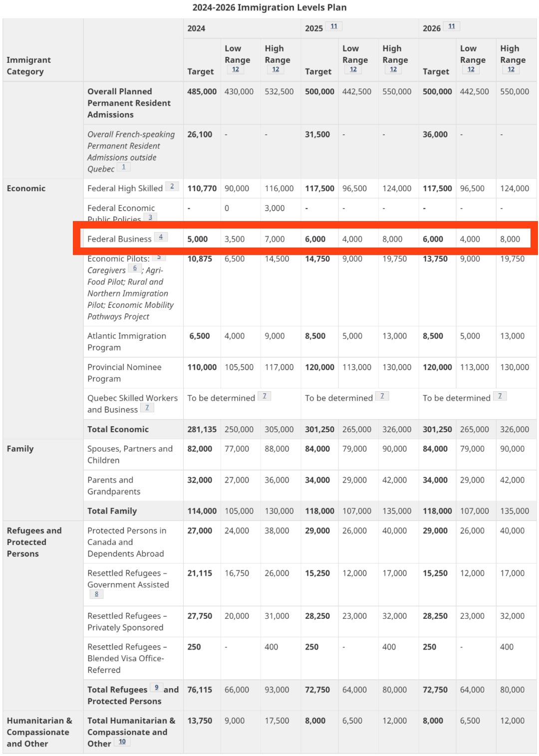Open footnote 2 beside Federal High Skilled
The image size is (539, 756).
(172, 187)
